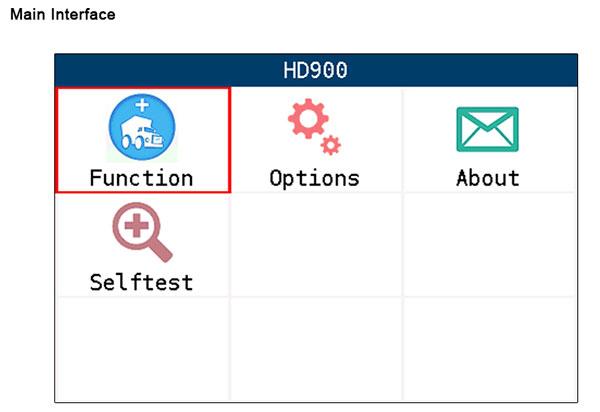Screen dimensions: 600x412
Task: Click the empty cell right of Selftest
Action: [315, 245]
